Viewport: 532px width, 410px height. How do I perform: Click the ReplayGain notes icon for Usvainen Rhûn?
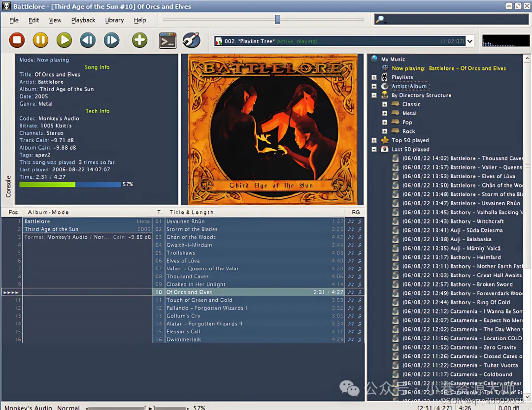click(x=354, y=221)
